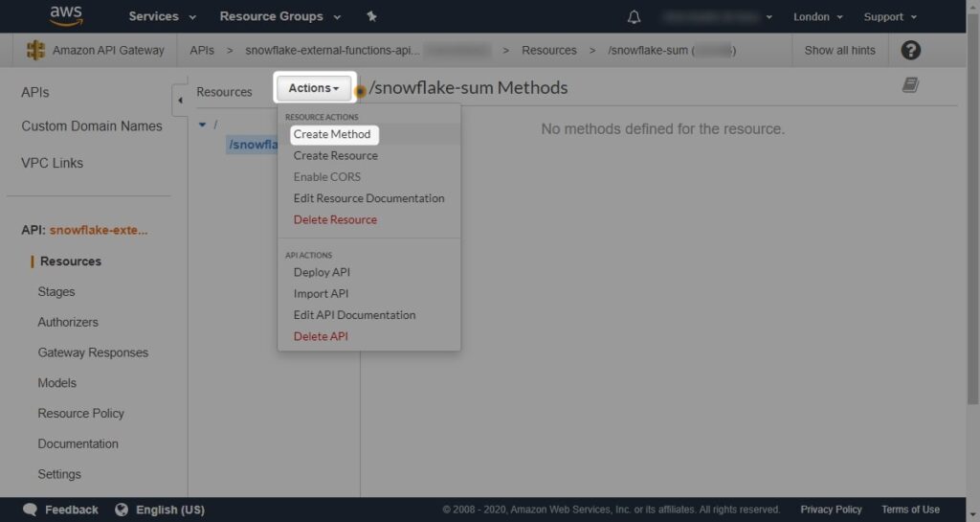The height and width of the screenshot is (522, 980).
Task: Open the Stages sidebar link
Action: [x=56, y=292]
